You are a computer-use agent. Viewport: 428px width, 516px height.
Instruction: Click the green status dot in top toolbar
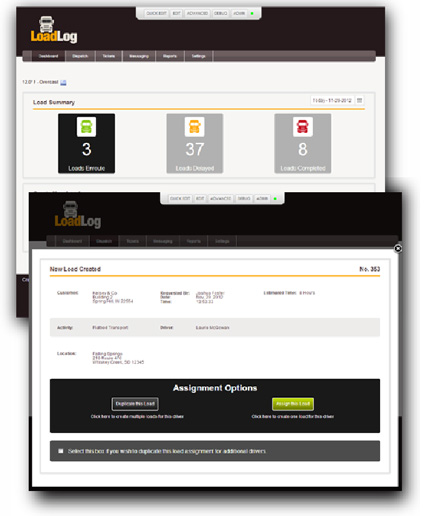[x=252, y=13]
